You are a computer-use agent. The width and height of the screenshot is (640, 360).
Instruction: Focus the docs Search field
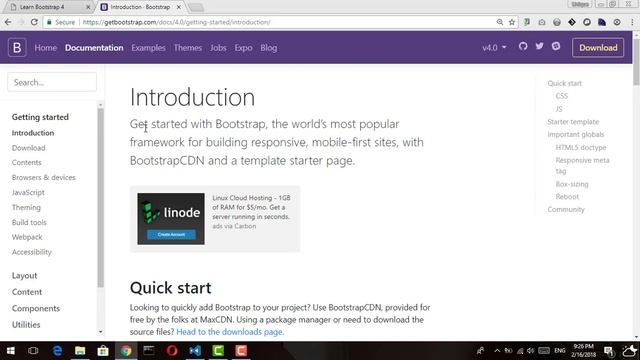pos(52,82)
